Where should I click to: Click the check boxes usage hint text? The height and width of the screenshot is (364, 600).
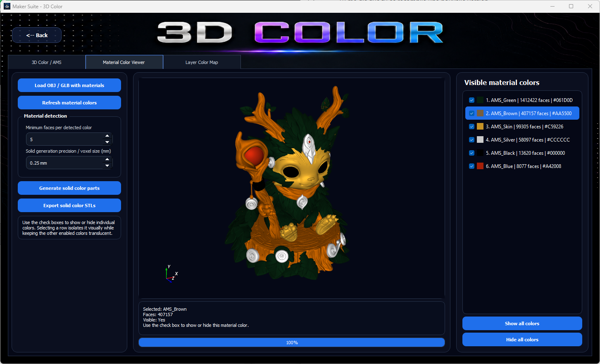(69, 228)
